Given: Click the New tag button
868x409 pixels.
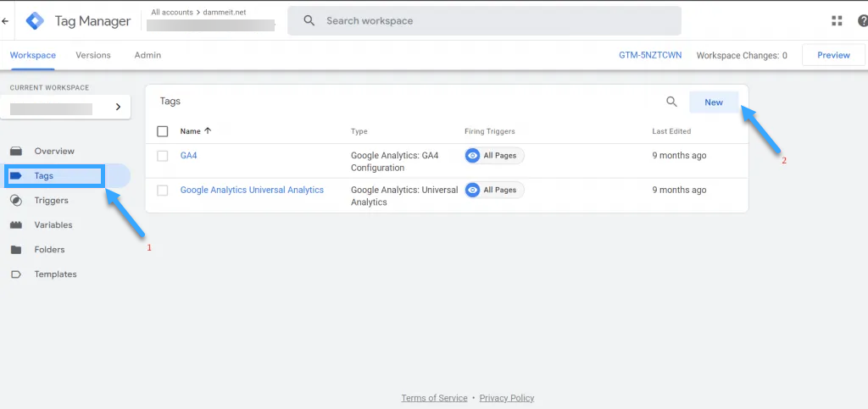Looking at the screenshot, I should click(714, 102).
